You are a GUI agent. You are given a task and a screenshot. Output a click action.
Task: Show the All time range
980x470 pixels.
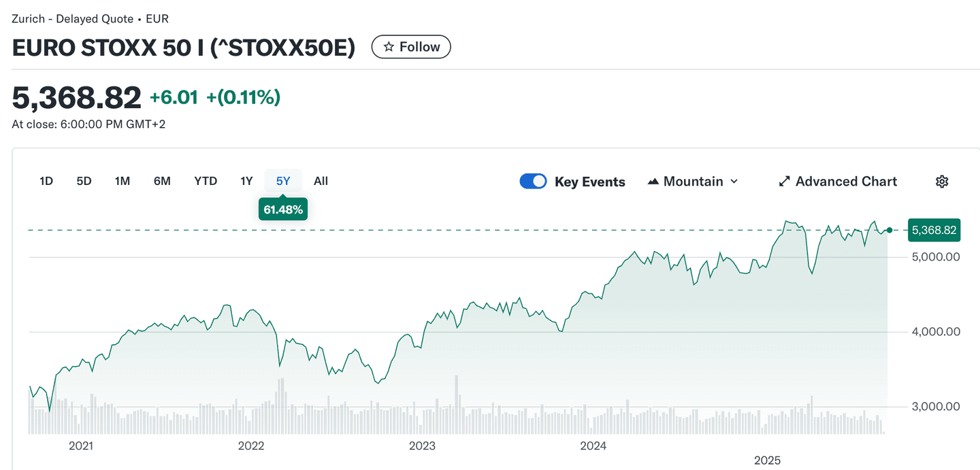click(321, 181)
